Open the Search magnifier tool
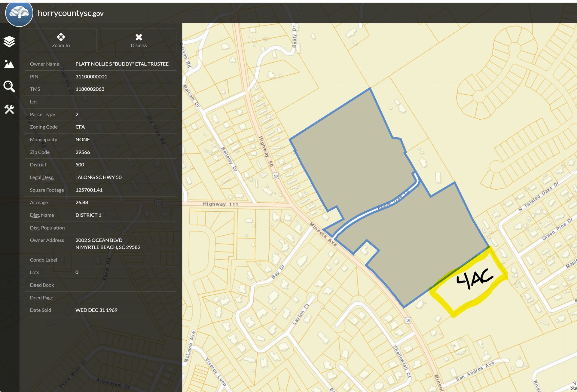This screenshot has width=577, height=392. [x=9, y=87]
